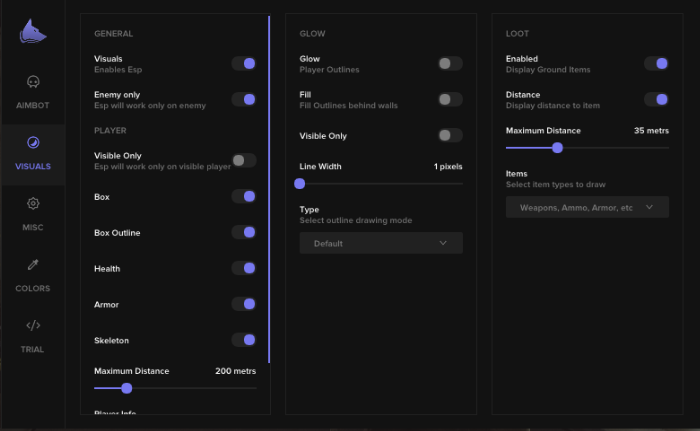
Task: Enable the Glow Player Outlines toggle
Action: (450, 64)
